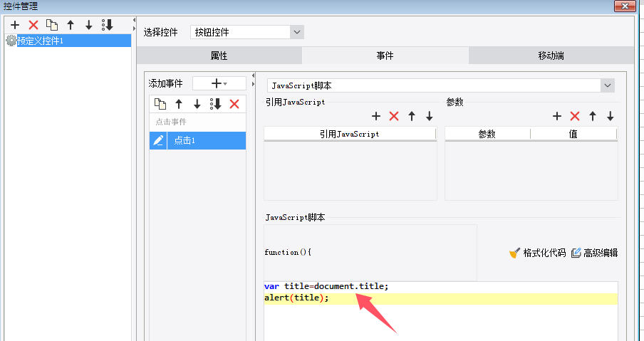Add a referenced JavaScript with plus icon
This screenshot has height=341, width=644.
click(x=376, y=116)
